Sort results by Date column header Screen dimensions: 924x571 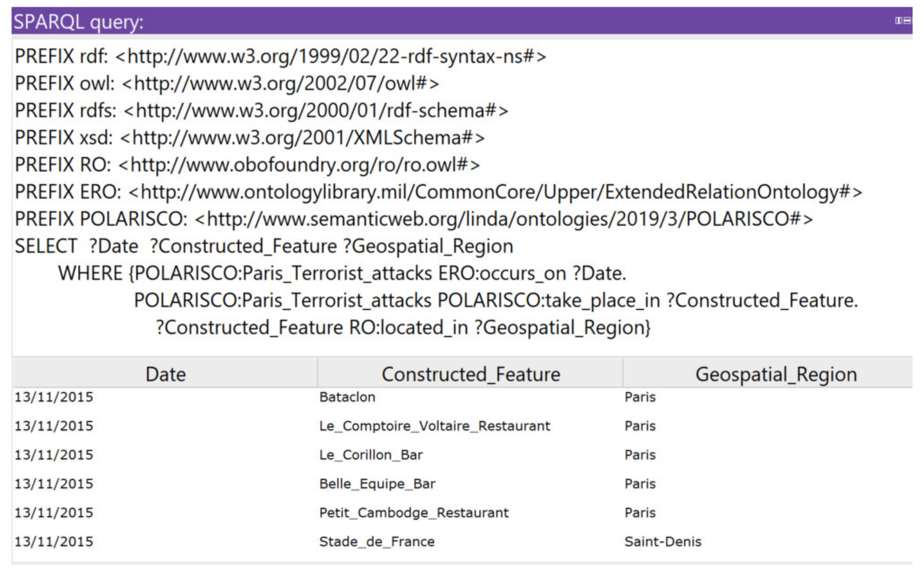point(165,374)
